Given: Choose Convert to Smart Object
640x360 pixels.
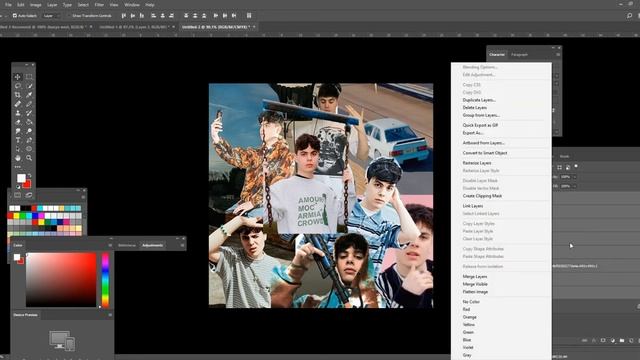Looking at the screenshot, I should pos(485,153).
